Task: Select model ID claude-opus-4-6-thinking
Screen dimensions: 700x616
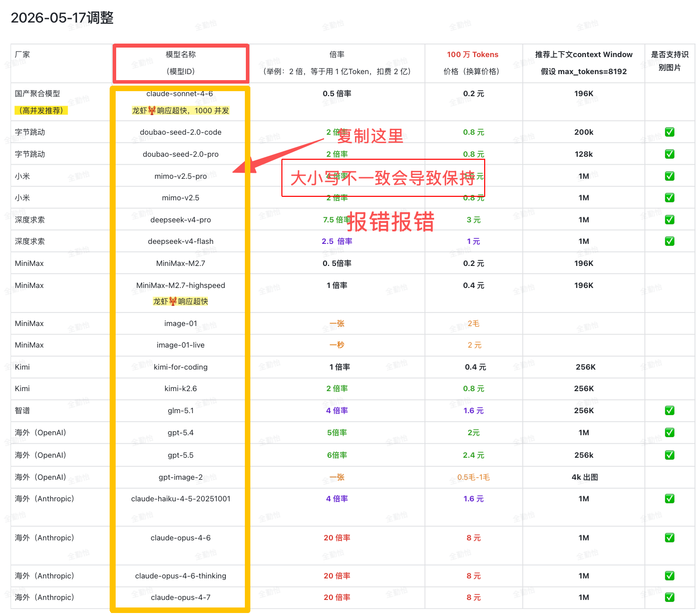Action: 181,576
